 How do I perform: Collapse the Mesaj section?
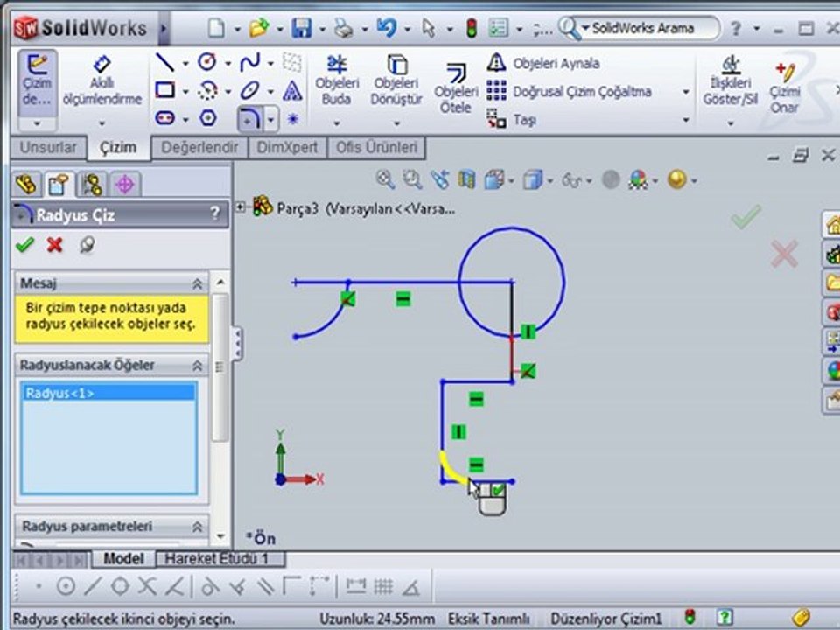pyautogui.click(x=197, y=283)
